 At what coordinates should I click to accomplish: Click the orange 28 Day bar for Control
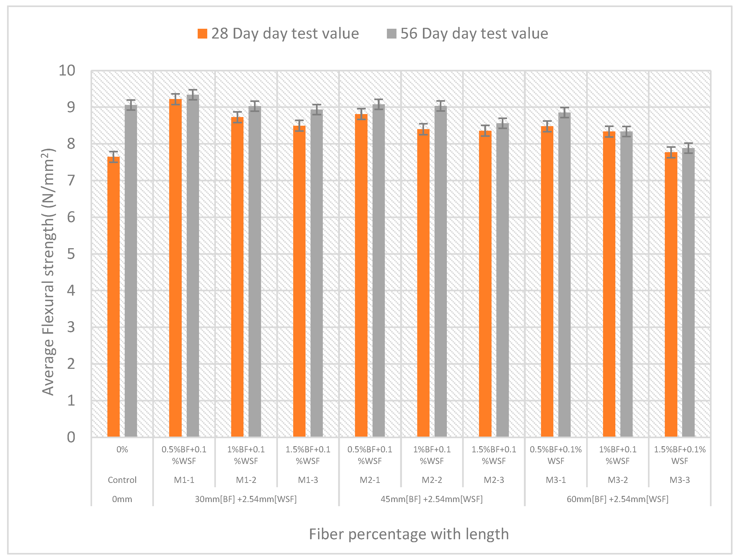114,297
